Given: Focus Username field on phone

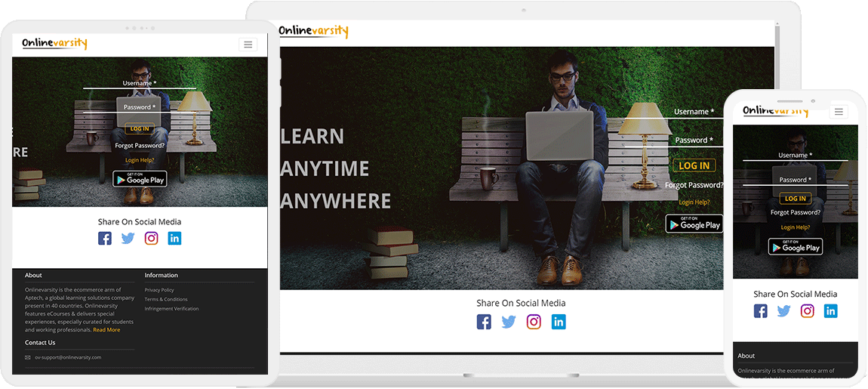Looking at the screenshot, I should coord(796,156).
